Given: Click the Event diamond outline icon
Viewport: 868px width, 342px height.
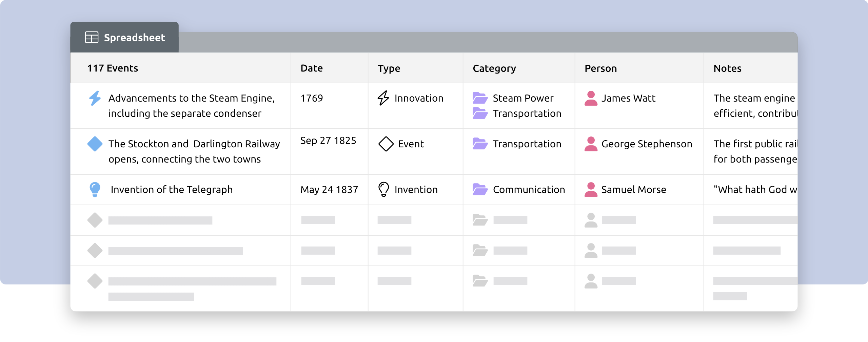Looking at the screenshot, I should tap(386, 144).
